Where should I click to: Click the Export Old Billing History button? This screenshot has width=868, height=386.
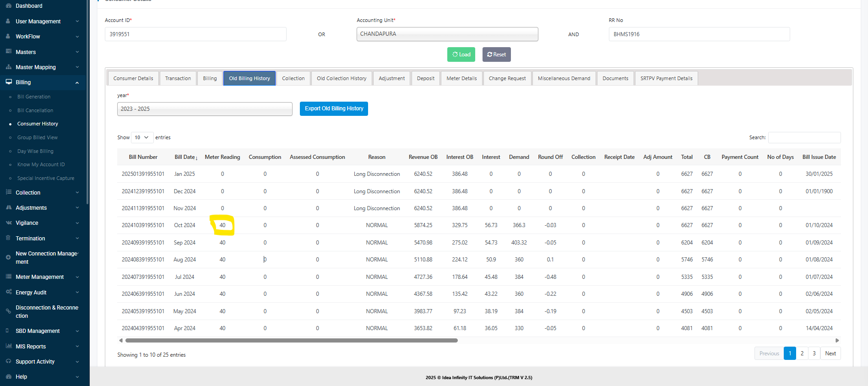click(x=334, y=109)
